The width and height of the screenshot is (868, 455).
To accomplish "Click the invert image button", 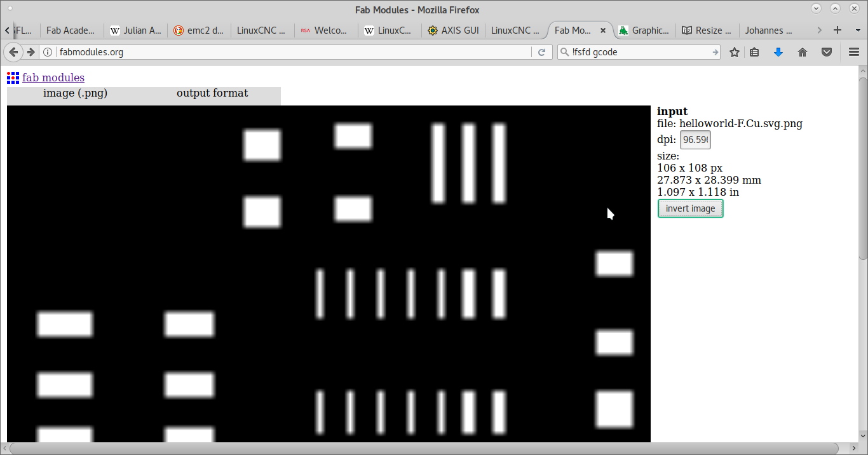I will [x=690, y=208].
